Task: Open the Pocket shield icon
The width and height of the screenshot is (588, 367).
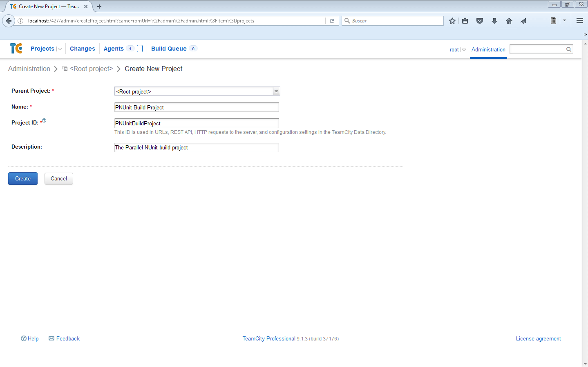Action: (x=480, y=21)
